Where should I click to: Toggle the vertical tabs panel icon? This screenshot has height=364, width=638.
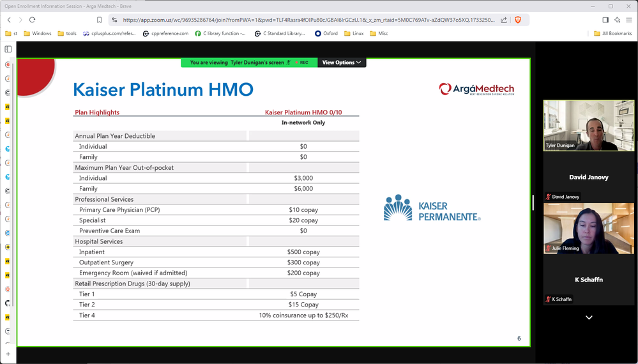pyautogui.click(x=8, y=49)
